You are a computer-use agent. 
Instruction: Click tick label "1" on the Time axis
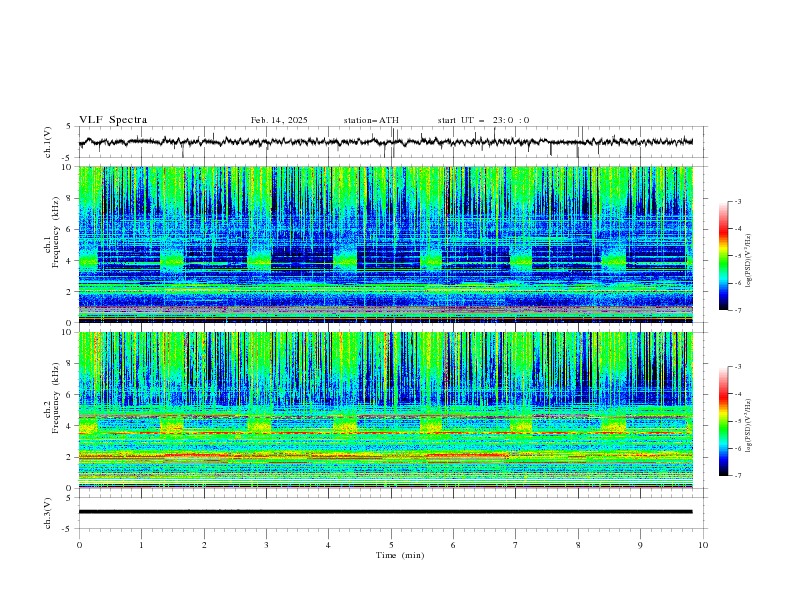coord(141,545)
